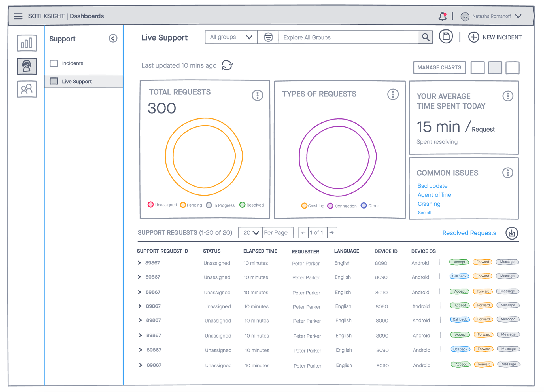
Task: Open the filter icon beside All groups
Action: click(x=268, y=37)
